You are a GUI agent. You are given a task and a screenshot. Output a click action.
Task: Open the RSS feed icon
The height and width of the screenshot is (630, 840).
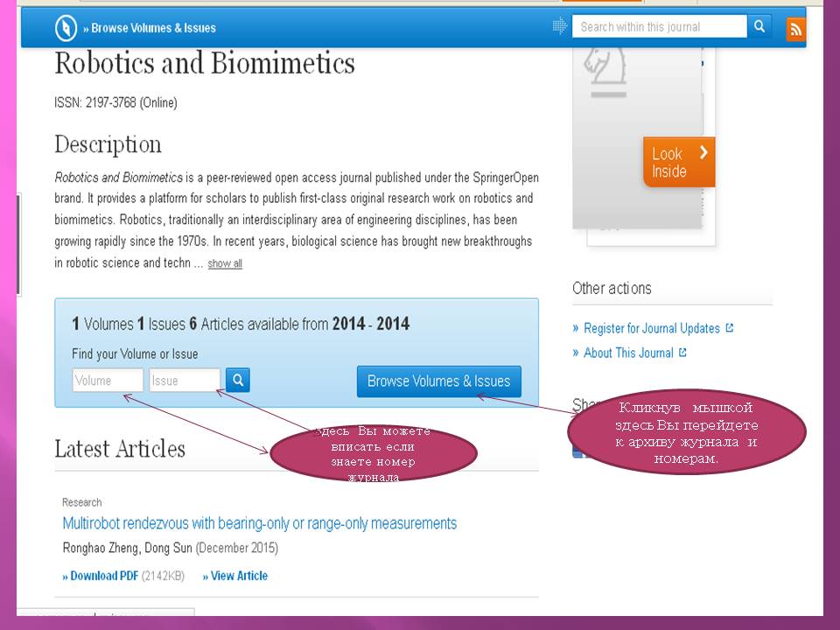[795, 29]
